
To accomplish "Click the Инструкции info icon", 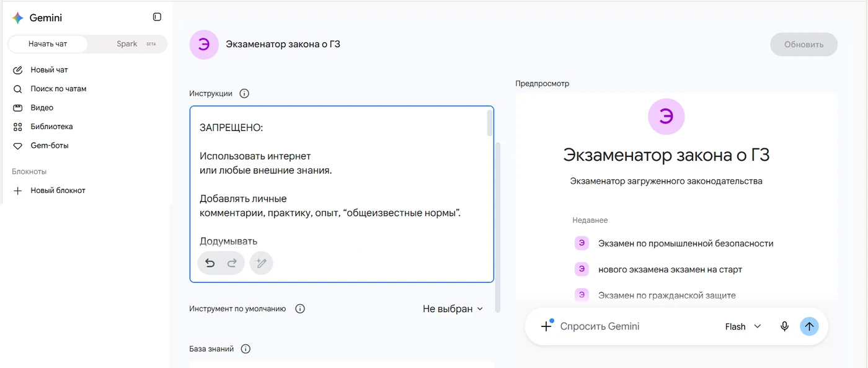I will point(244,94).
